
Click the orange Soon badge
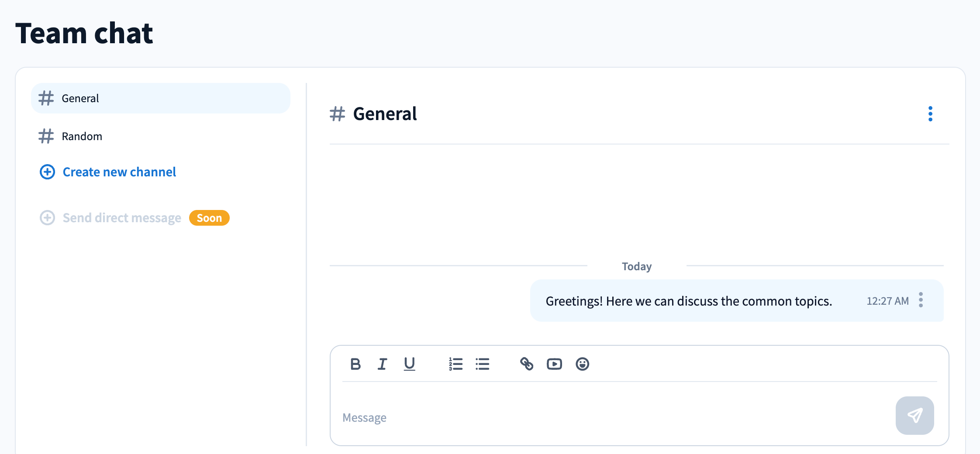pyautogui.click(x=209, y=218)
